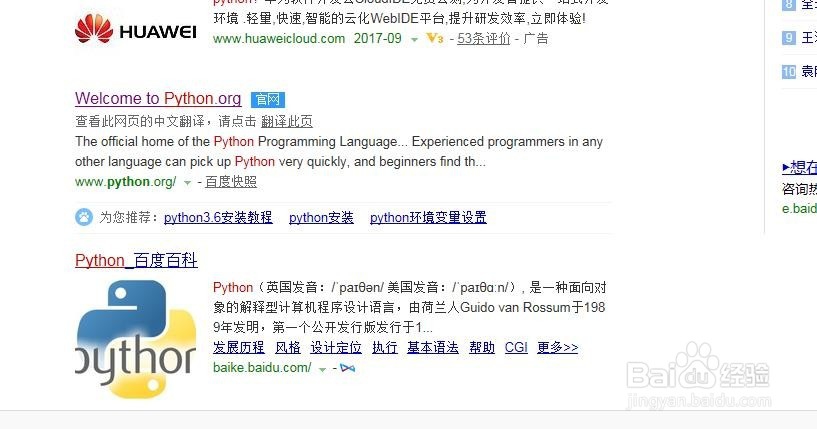Expand dropdown arrow beside www.python.org/

click(187, 183)
